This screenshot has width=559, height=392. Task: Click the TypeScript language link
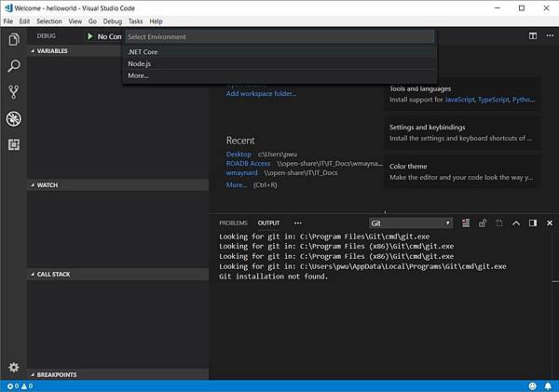(x=494, y=100)
